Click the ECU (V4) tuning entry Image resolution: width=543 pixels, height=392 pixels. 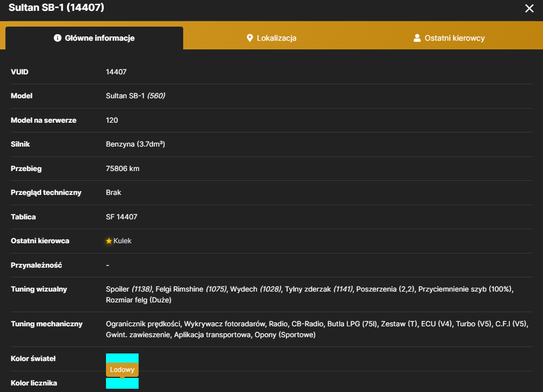pos(436,324)
